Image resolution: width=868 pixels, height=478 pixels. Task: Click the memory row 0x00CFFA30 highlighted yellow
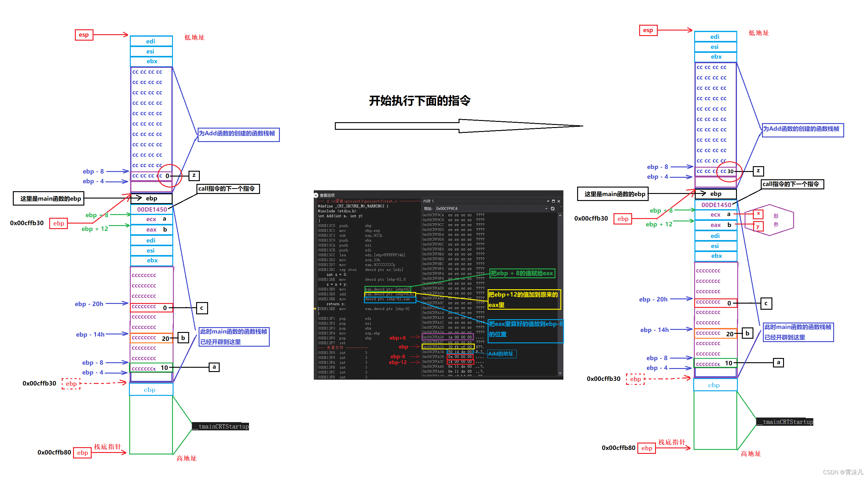coord(448,347)
